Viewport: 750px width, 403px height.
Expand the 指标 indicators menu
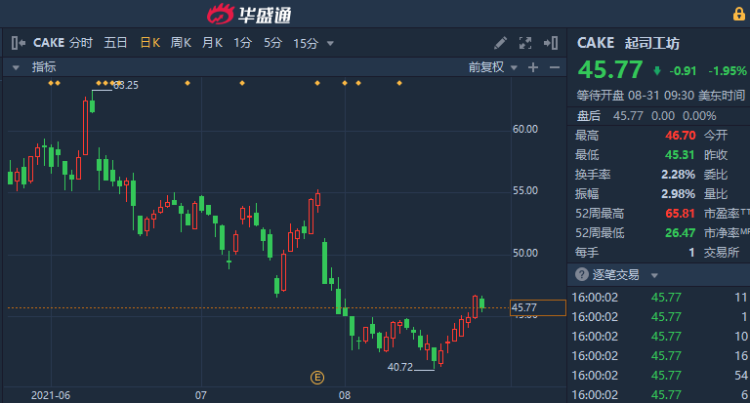click(x=16, y=67)
